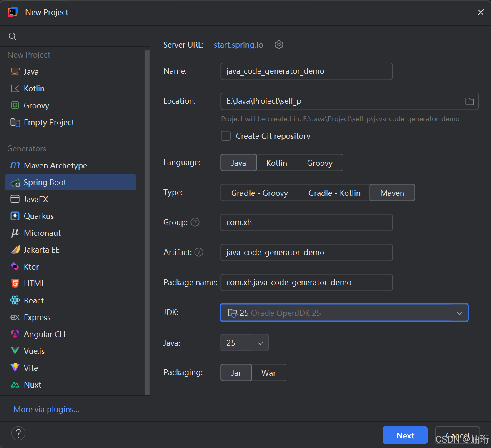The image size is (491, 448).
Task: Open More via plugins link
Action: pyautogui.click(x=46, y=410)
